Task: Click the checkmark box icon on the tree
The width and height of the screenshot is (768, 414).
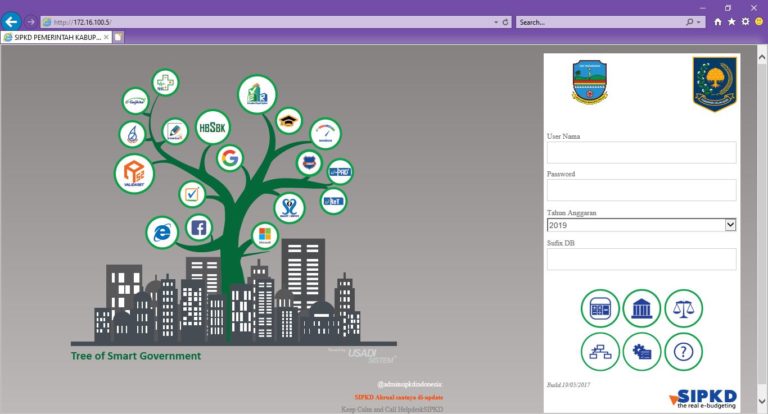Action: point(192,194)
